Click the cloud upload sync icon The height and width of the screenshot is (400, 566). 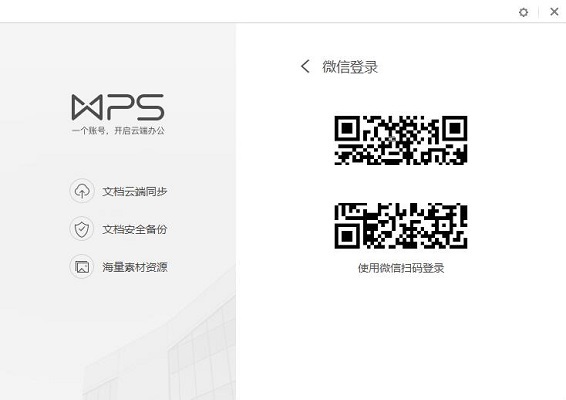click(x=82, y=191)
